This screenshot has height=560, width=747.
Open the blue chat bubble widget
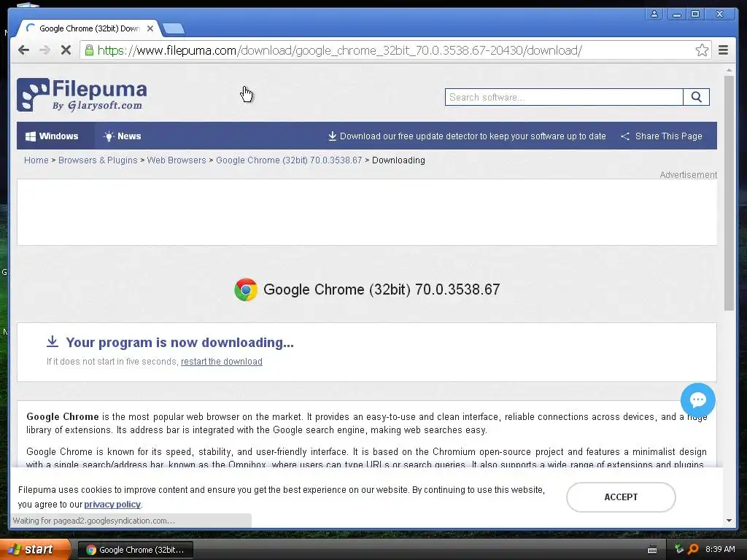(x=698, y=400)
